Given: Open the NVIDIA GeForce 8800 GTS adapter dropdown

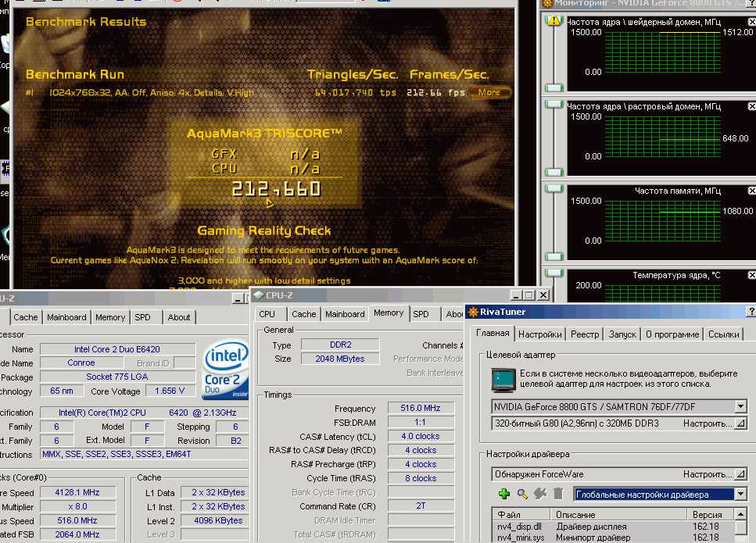Looking at the screenshot, I should coord(740,406).
